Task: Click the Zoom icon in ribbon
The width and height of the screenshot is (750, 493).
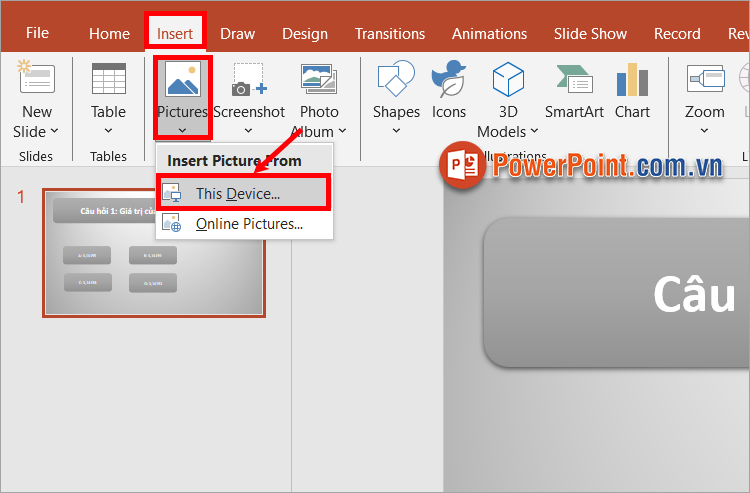Action: point(704,79)
